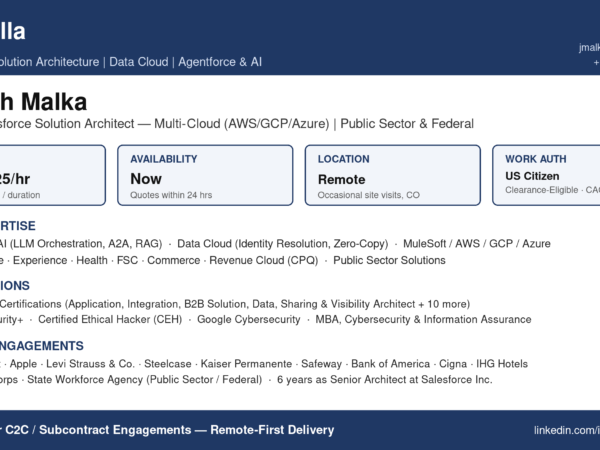Click Google Cybersecurity certification text
The height and width of the screenshot is (450, 600).
(x=249, y=319)
